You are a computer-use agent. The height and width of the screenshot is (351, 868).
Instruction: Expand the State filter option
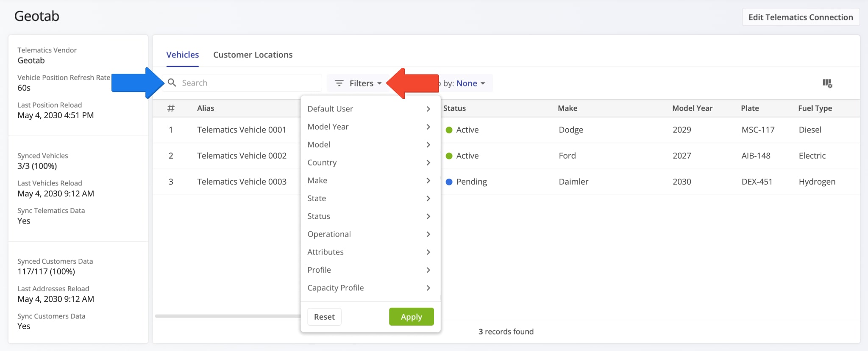point(370,198)
